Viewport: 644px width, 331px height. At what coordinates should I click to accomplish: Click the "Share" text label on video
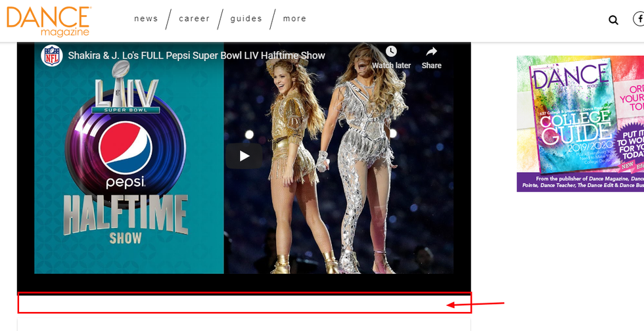pos(432,66)
